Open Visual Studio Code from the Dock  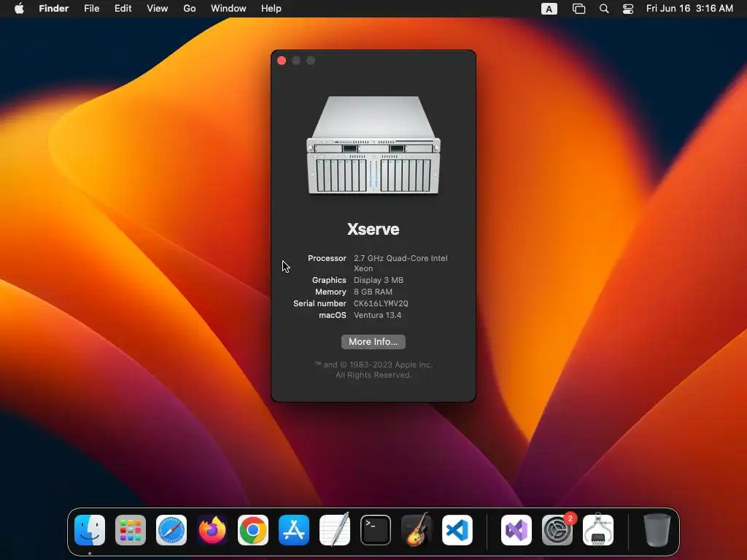(457, 530)
